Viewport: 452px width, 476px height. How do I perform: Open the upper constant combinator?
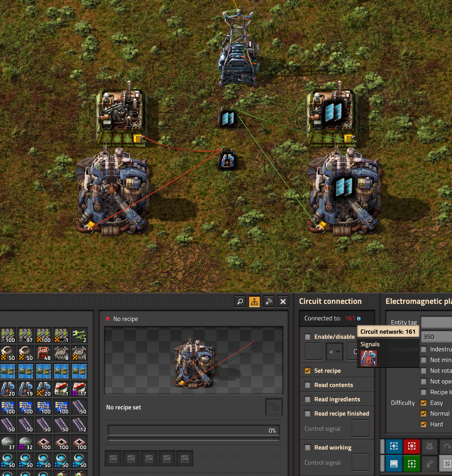[x=228, y=118]
